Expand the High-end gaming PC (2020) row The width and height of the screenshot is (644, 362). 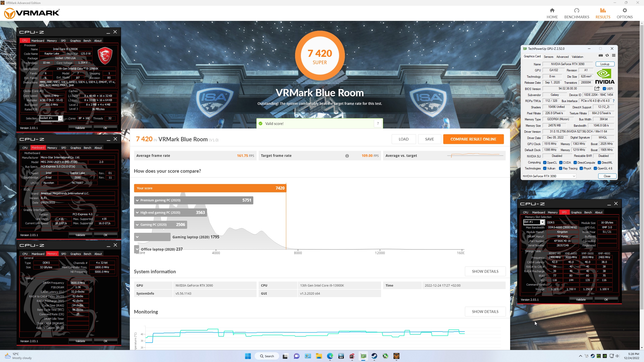[x=137, y=213]
